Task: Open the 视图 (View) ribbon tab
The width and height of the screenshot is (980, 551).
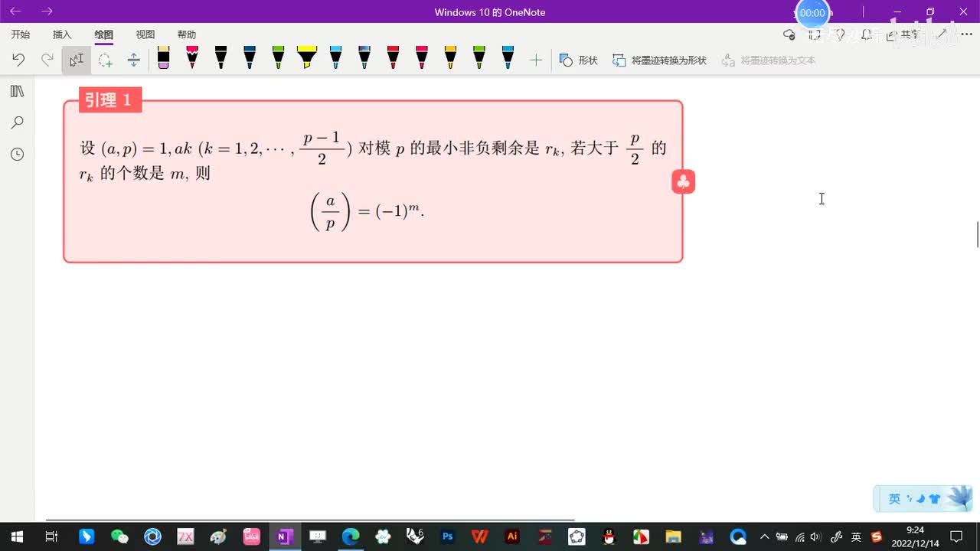Action: [x=145, y=34]
